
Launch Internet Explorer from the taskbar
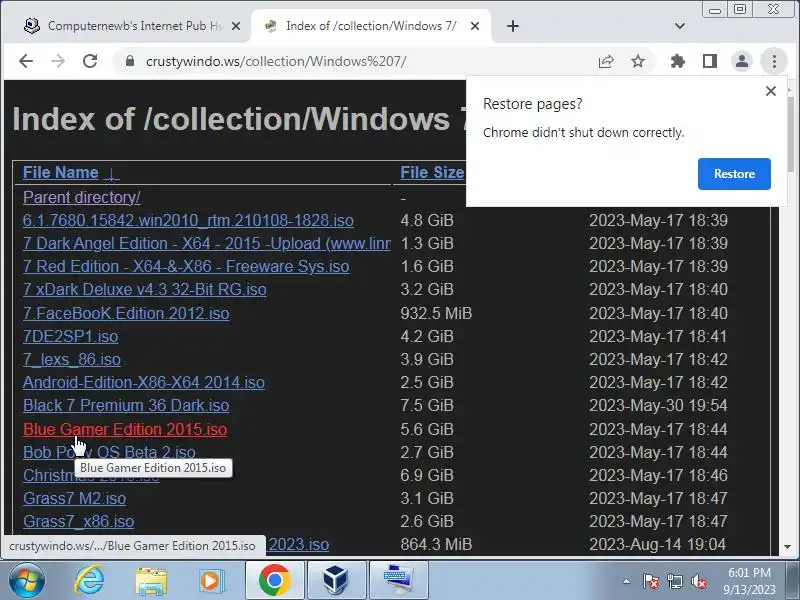click(89, 580)
